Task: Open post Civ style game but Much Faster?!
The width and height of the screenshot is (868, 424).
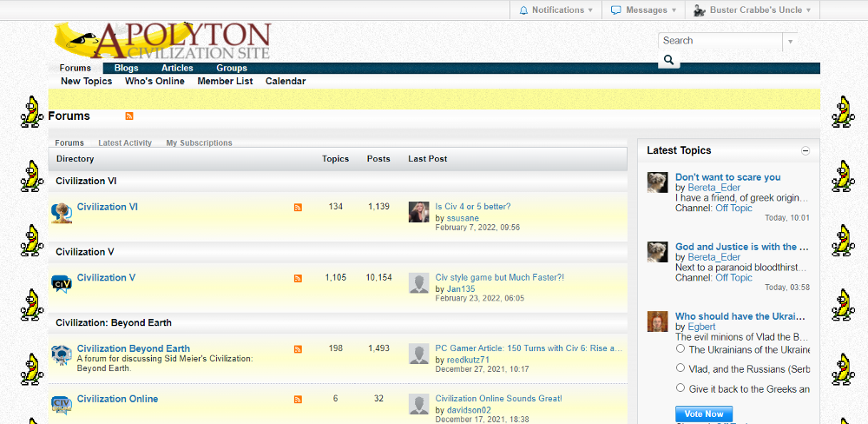Action: [x=500, y=277]
